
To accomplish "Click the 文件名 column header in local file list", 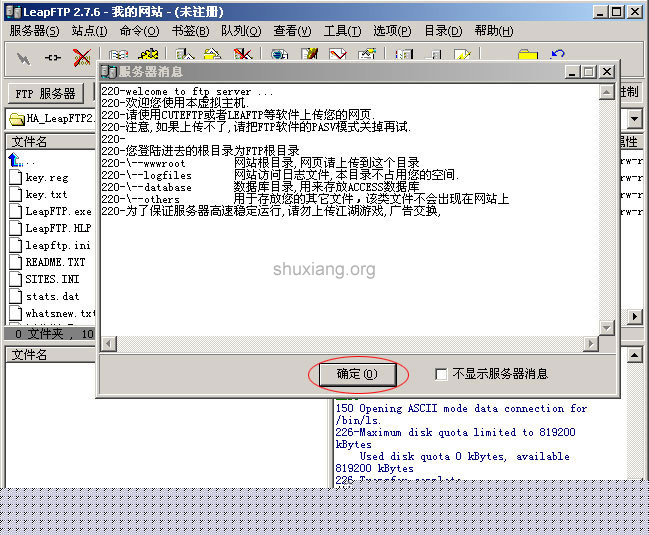I will [x=50, y=142].
